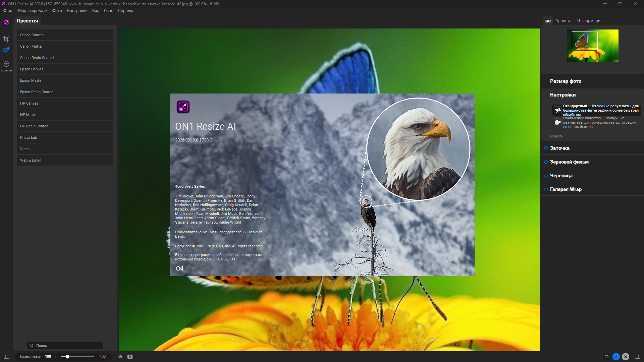The image size is (644, 362).
Task: Toggle the soft proofing A icon
Action: click(130, 357)
